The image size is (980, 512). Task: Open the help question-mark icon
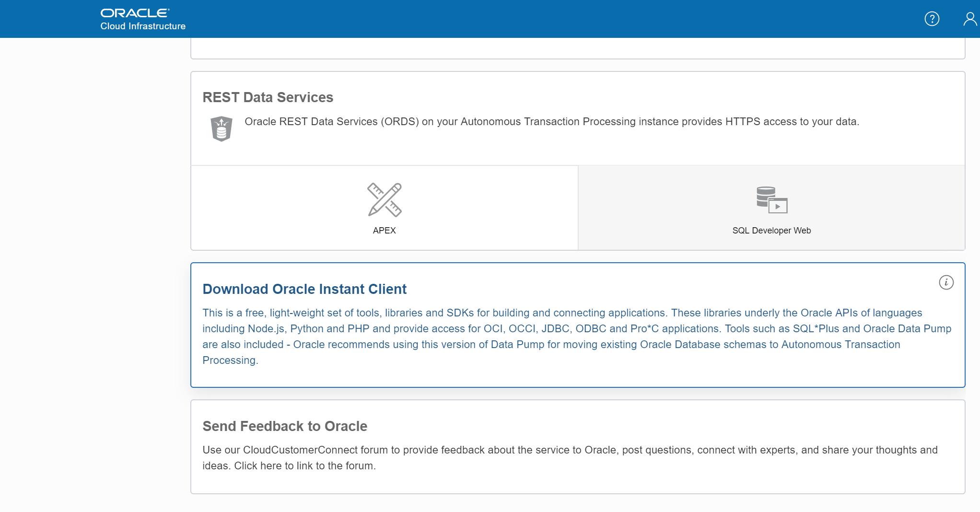click(932, 19)
